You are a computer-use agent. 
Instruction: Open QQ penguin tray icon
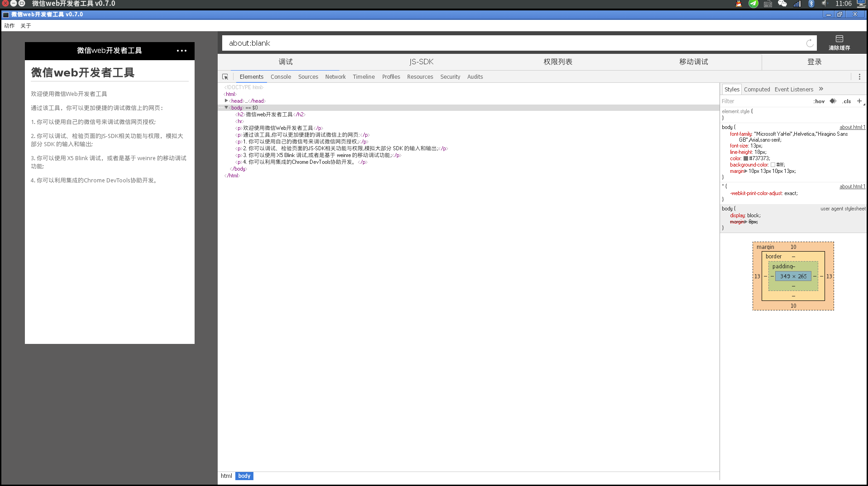point(739,4)
